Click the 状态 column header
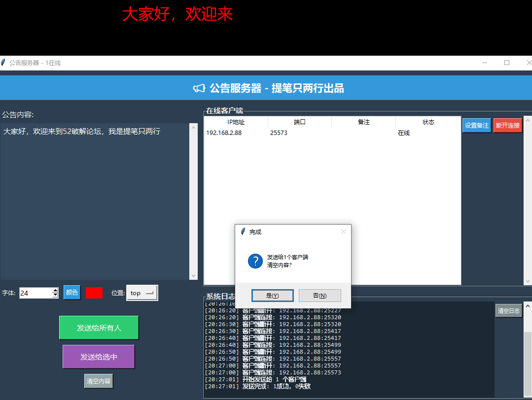This screenshot has height=400, width=532. (428, 122)
